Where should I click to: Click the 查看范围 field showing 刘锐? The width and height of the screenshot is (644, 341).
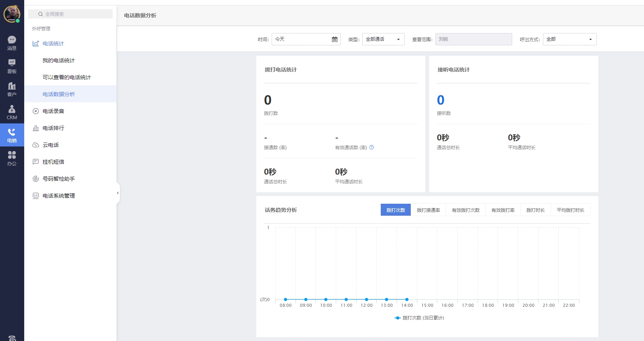click(x=473, y=39)
